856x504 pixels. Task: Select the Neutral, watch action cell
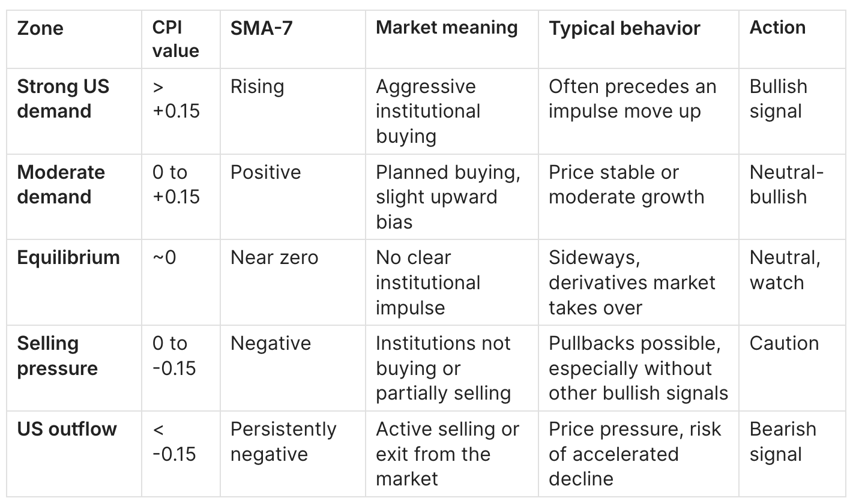click(785, 269)
